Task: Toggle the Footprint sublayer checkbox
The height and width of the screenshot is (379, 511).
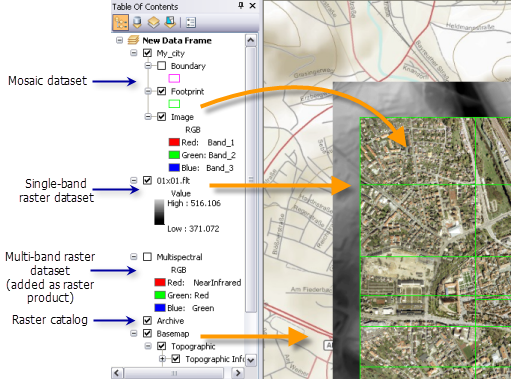Action: coord(161,91)
